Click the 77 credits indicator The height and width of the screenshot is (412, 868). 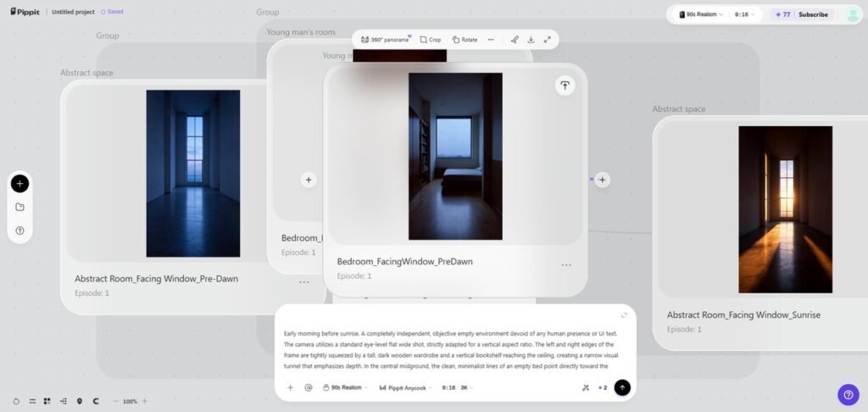pyautogui.click(x=782, y=14)
